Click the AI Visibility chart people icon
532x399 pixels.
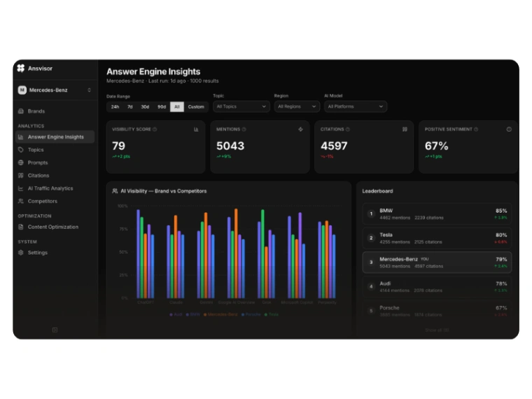pyautogui.click(x=115, y=191)
